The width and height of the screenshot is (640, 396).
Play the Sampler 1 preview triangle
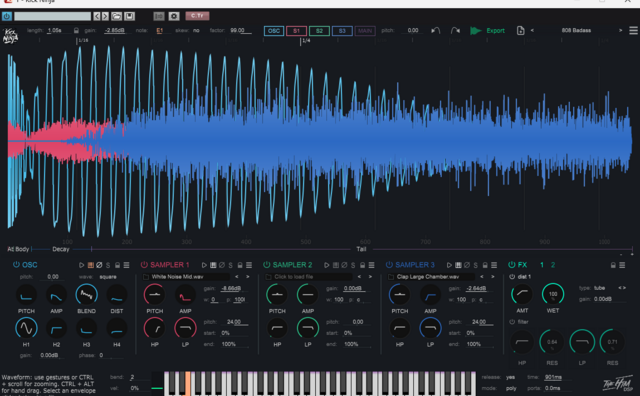click(204, 265)
